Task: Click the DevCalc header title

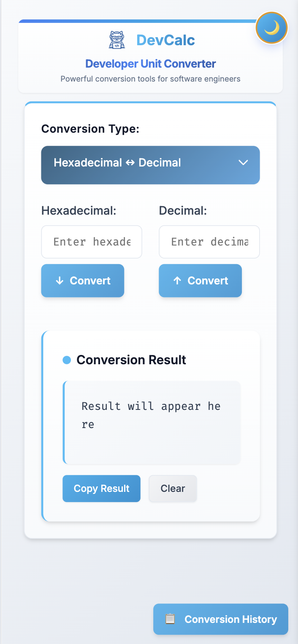Action: click(165, 40)
